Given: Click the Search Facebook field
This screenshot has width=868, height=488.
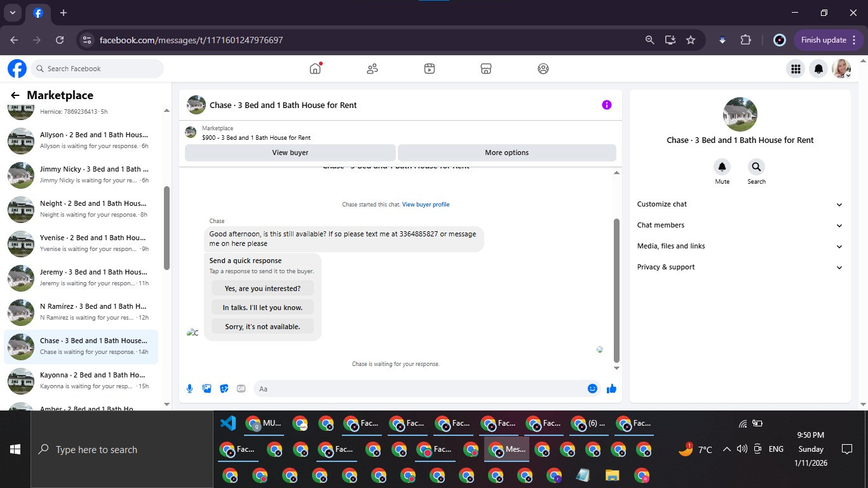Looking at the screenshot, I should click(x=97, y=69).
